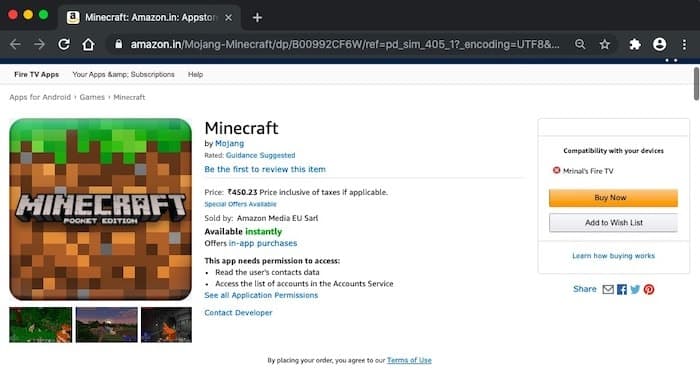Open the Chrome three-dot menu
The width and height of the screenshot is (700, 374).
[684, 44]
